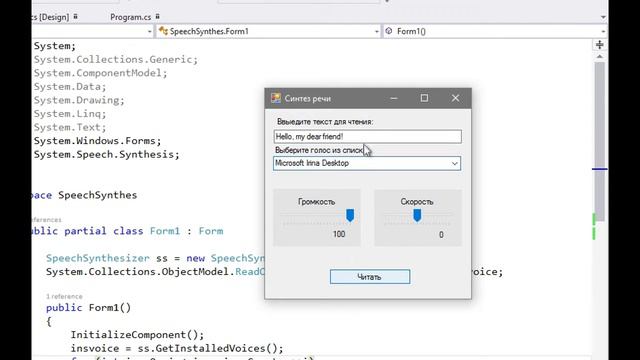This screenshot has height=360, width=640.
Task: Click the 'System.Linq;' using line
Action: [x=70, y=114]
